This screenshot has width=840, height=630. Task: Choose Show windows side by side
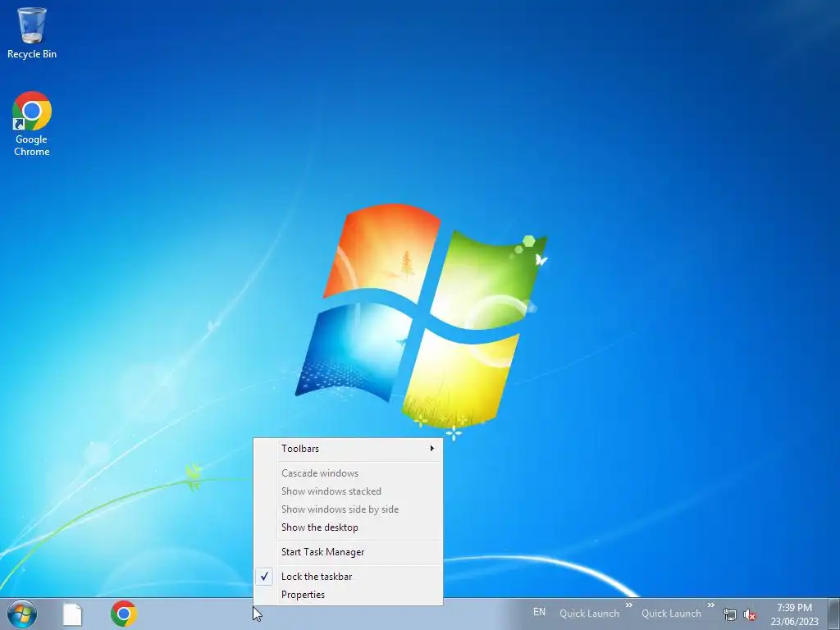coord(348,509)
